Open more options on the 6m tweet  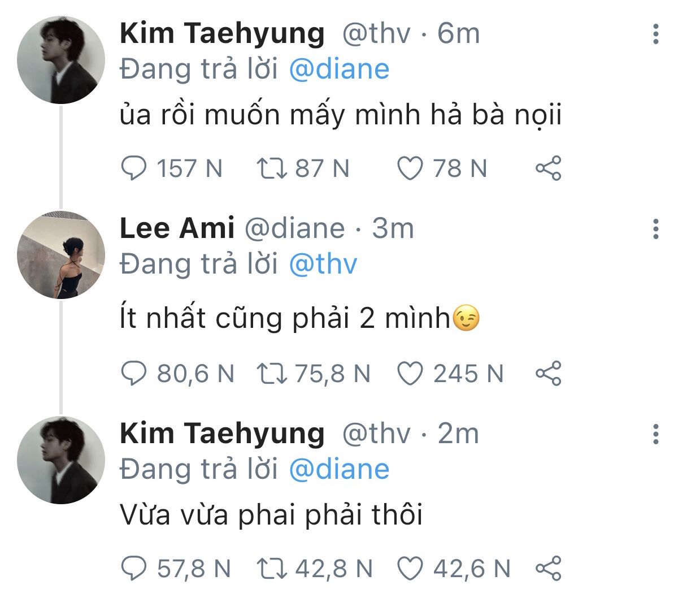pyautogui.click(x=655, y=34)
